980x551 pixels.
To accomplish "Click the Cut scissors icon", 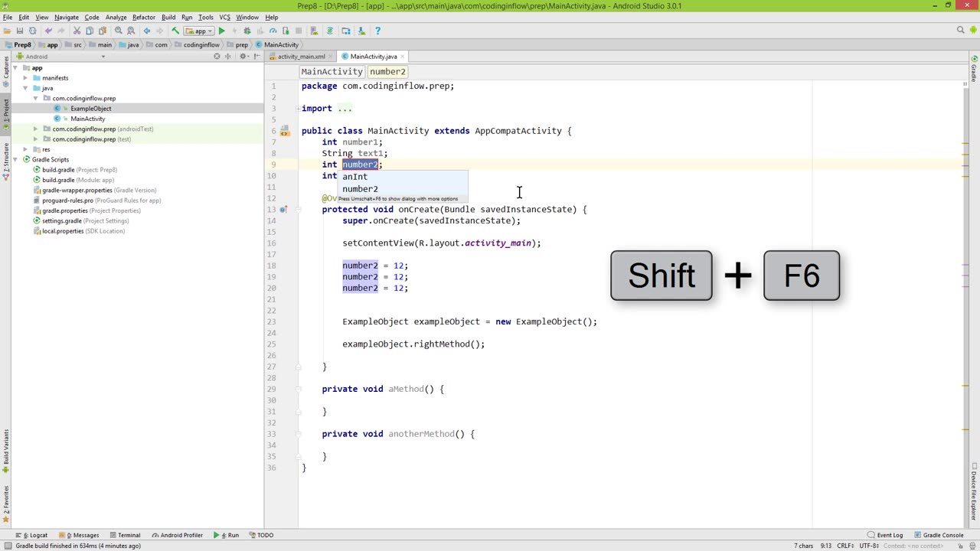I will click(77, 31).
